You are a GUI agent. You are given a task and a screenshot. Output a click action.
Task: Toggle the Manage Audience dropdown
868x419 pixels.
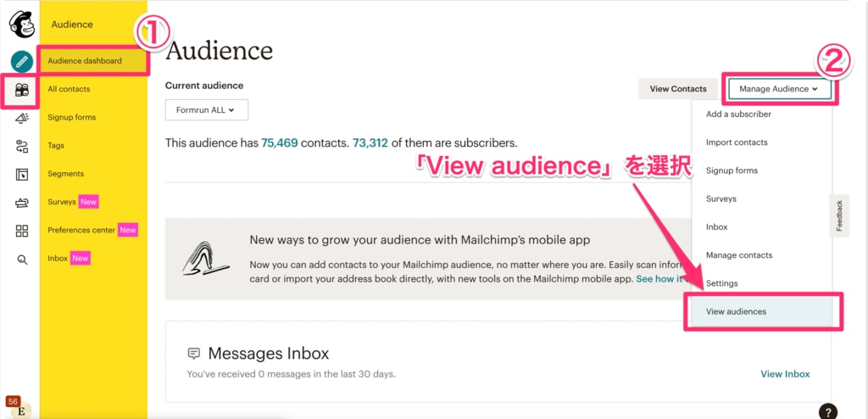pyautogui.click(x=780, y=89)
